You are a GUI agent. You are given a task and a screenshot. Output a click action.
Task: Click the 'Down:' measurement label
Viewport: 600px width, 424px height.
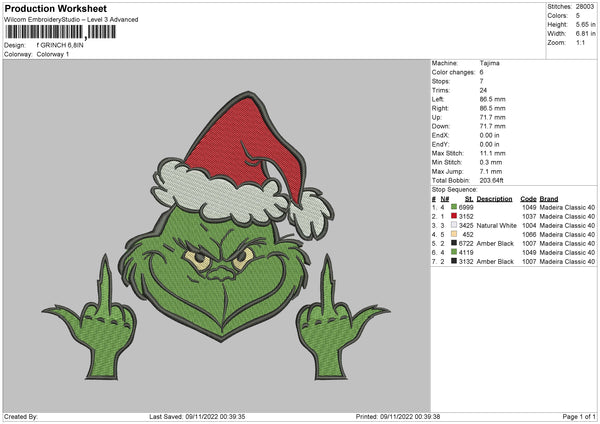[441, 126]
